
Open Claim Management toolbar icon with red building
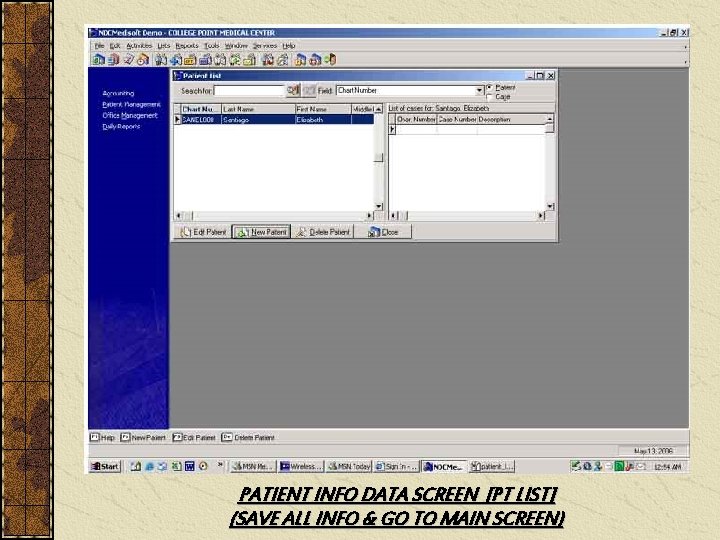click(x=113, y=60)
